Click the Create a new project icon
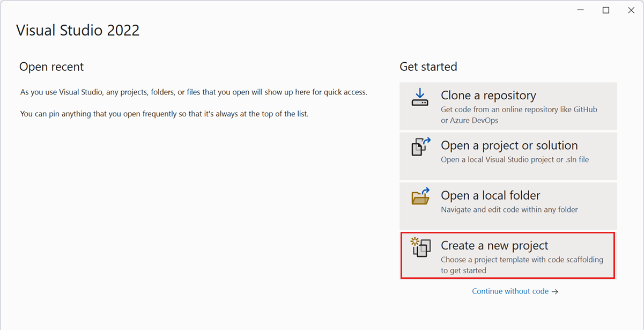Viewport: 644px width, 330px height. tap(421, 248)
